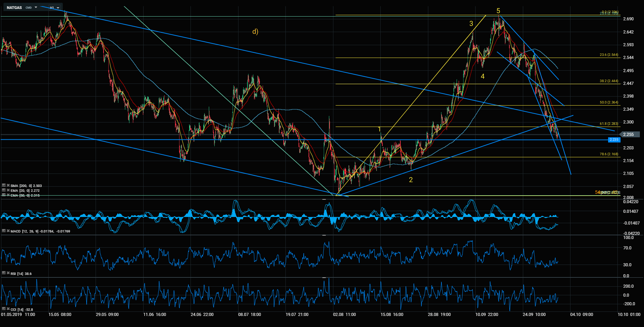Image resolution: width=644 pixels, height=327 pixels.
Task: Click the Fibonacci 78.6 (2.168) level label
Action: 609,154
